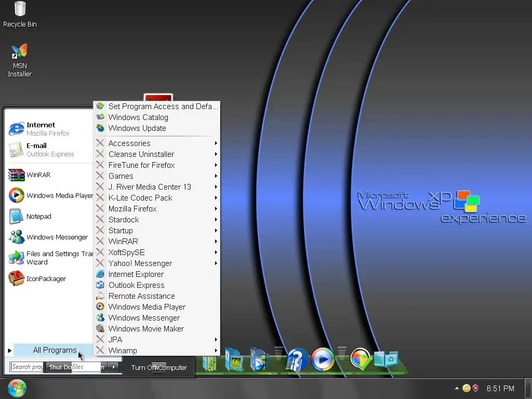Image resolution: width=532 pixels, height=399 pixels.
Task: Open Windows Media Player in programs list
Action: pyautogui.click(x=157, y=307)
